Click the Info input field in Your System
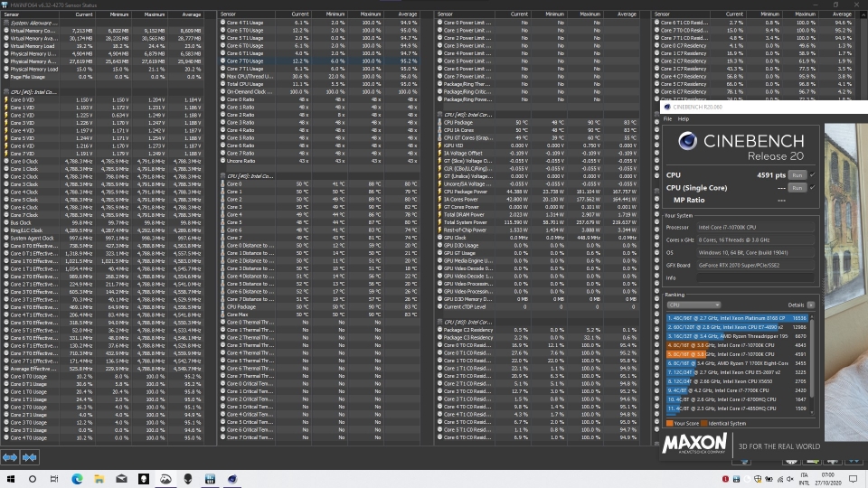 754,277
